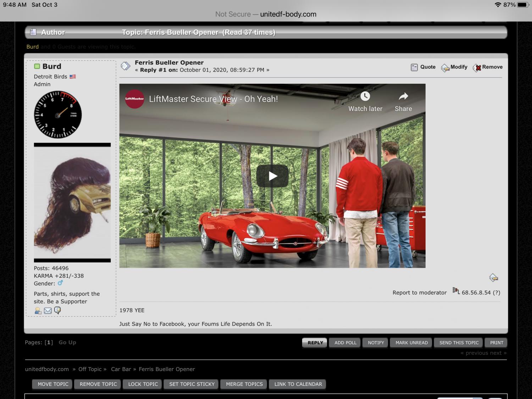Click the 1978 YEE signature text

[132, 310]
